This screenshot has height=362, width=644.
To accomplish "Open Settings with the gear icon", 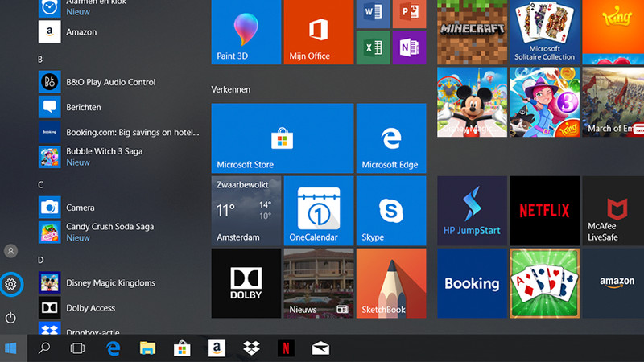I will [x=11, y=284].
